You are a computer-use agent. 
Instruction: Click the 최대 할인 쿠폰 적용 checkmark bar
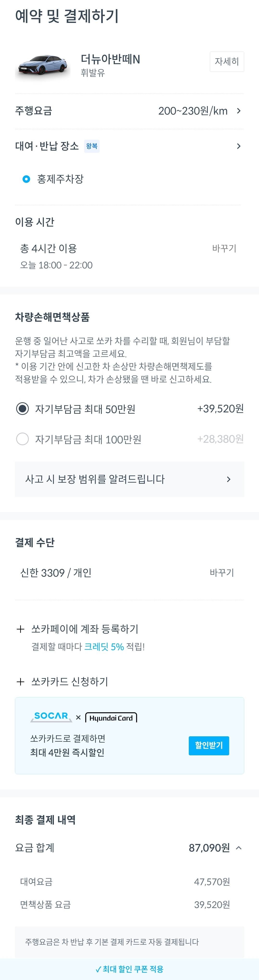(x=129, y=969)
